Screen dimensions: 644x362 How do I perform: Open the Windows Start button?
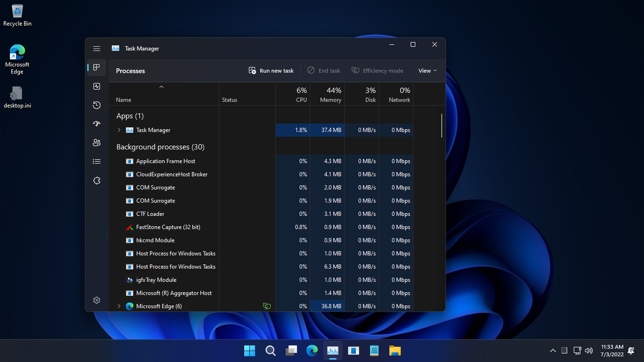pos(250,350)
